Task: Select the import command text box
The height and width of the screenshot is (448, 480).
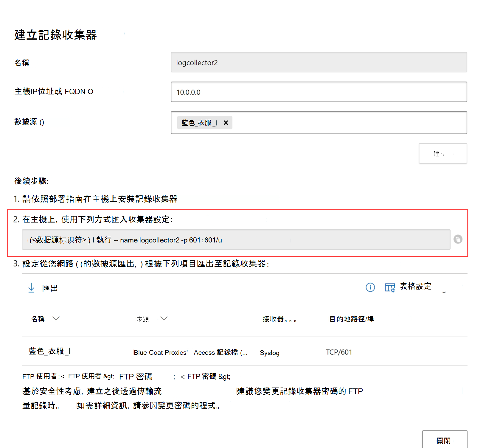Action: pyautogui.click(x=236, y=239)
